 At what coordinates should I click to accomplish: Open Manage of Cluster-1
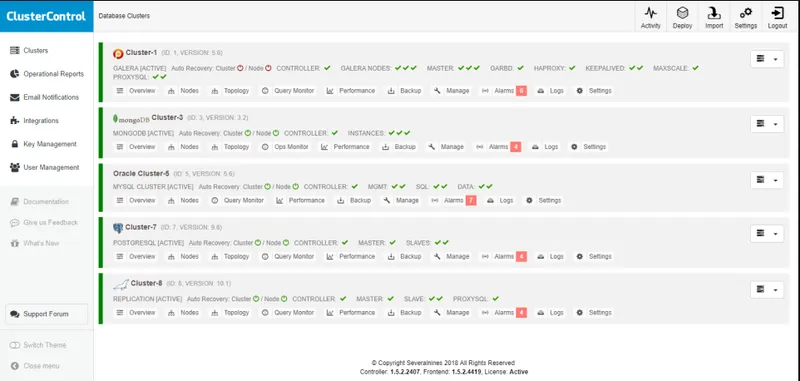[452, 91]
